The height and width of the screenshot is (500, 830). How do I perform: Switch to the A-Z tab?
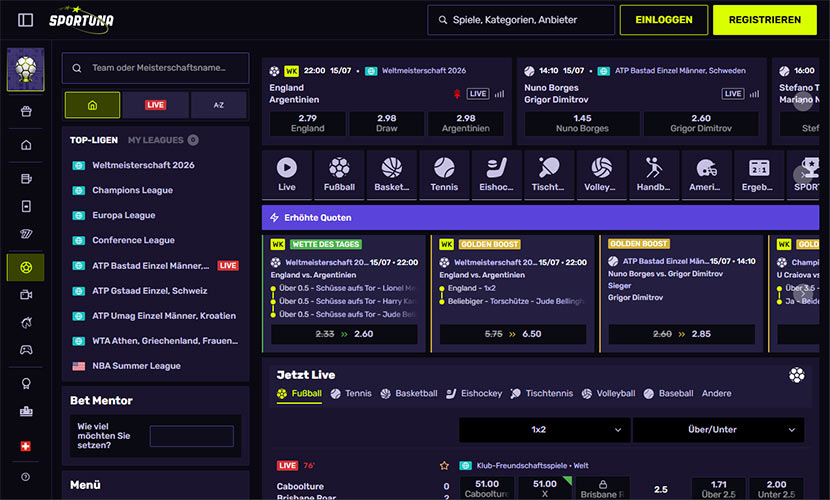[x=219, y=105]
